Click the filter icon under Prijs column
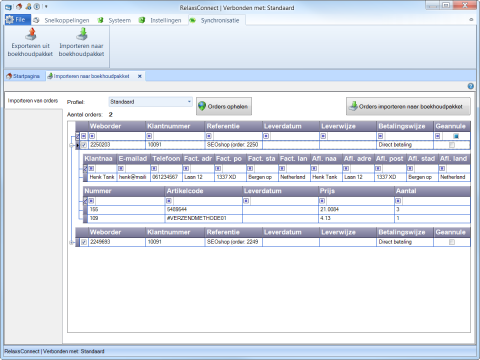 322,201
